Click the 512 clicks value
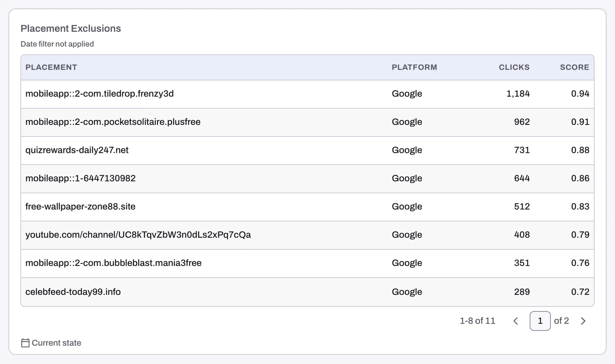This screenshot has width=615, height=364. click(522, 207)
